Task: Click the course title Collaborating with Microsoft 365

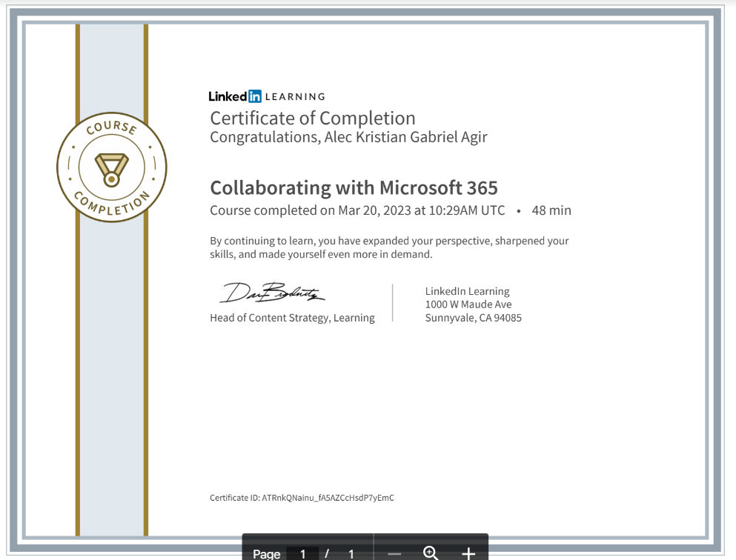Action: 354,188
